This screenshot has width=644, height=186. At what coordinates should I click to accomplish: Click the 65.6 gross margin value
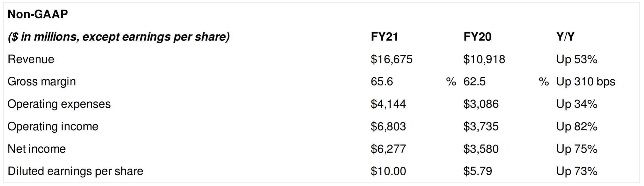(x=382, y=82)
